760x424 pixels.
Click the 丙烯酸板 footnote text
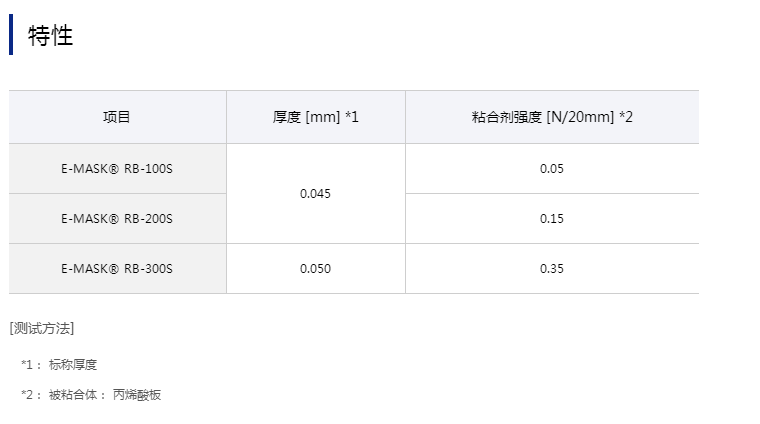tap(137, 395)
